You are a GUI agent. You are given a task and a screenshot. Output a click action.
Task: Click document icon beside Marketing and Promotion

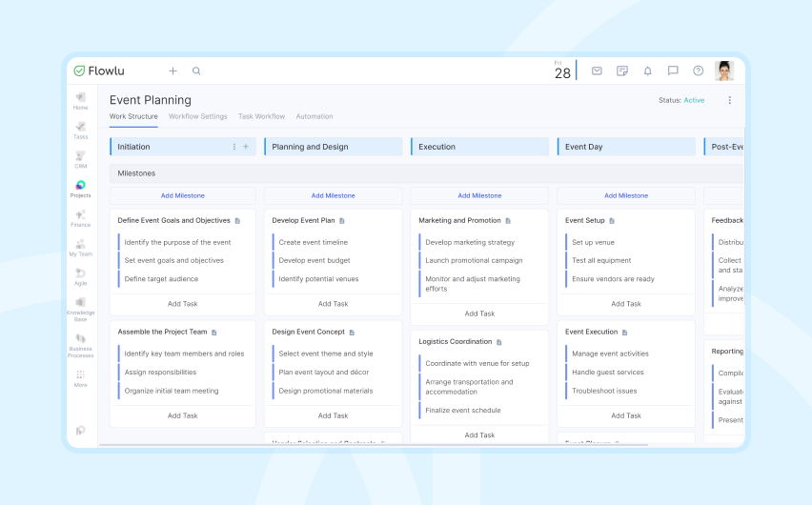coord(508,221)
